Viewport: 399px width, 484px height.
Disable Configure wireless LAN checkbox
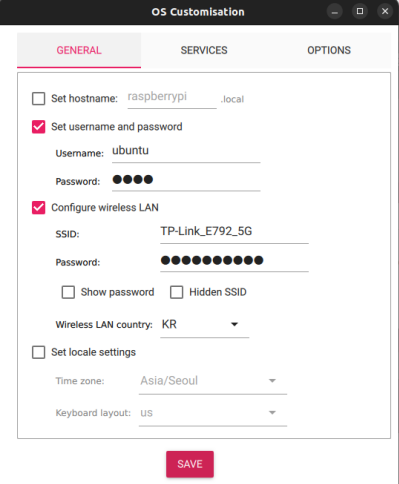(39, 207)
